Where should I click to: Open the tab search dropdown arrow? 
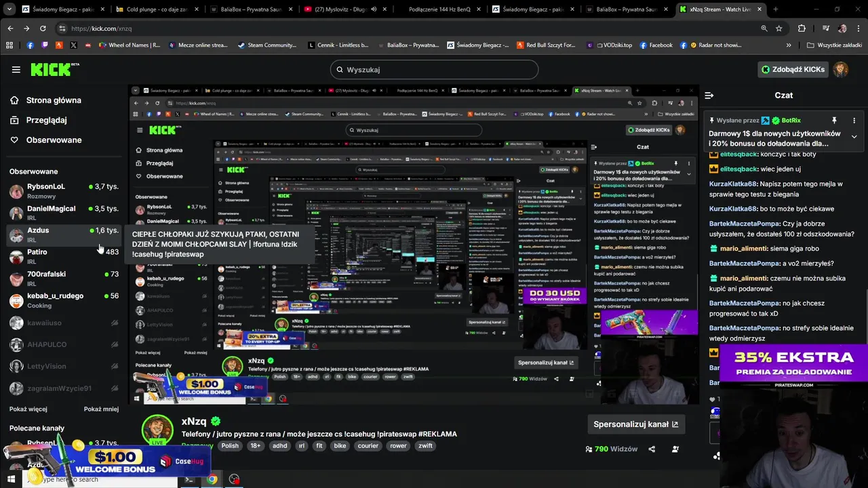click(x=10, y=9)
